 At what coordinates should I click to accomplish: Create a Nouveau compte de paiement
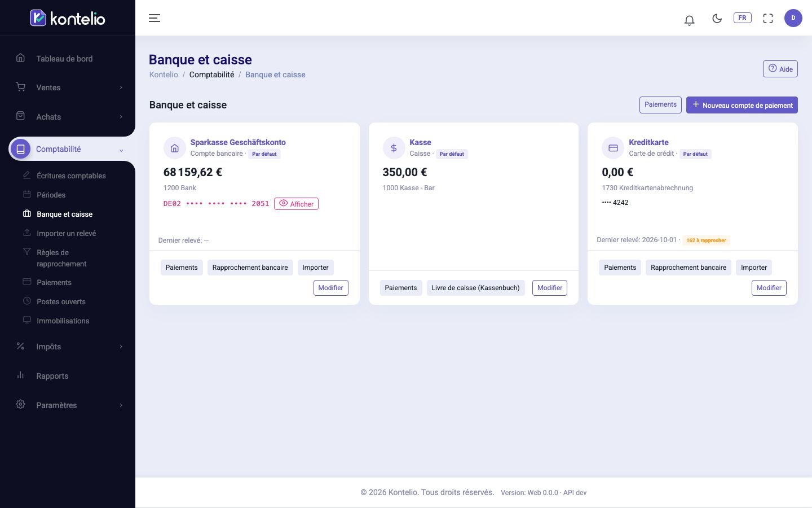(x=742, y=105)
